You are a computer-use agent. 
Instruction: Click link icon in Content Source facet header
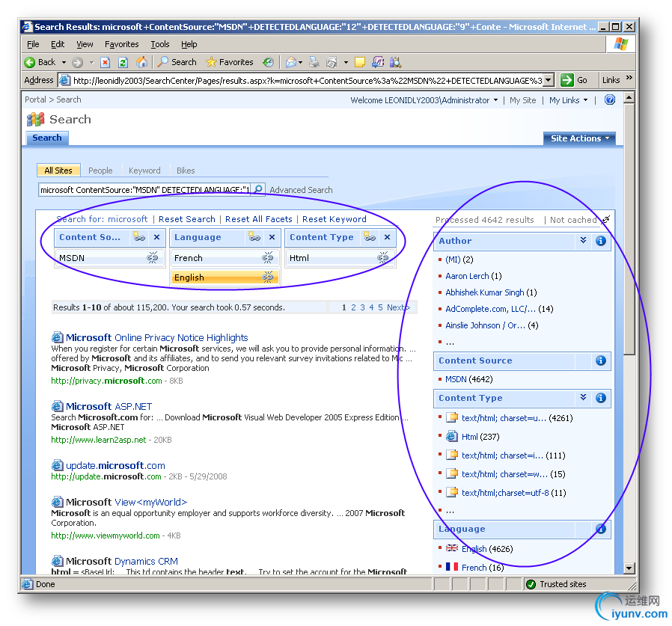coord(139,236)
